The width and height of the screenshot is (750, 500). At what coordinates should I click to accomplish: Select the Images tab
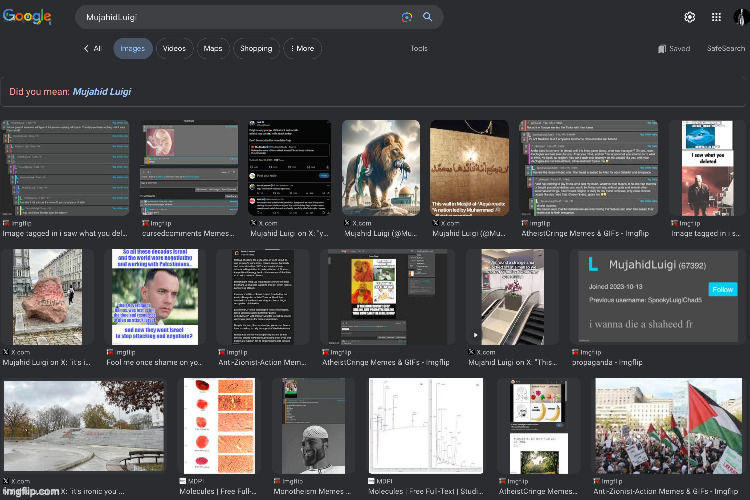(132, 48)
